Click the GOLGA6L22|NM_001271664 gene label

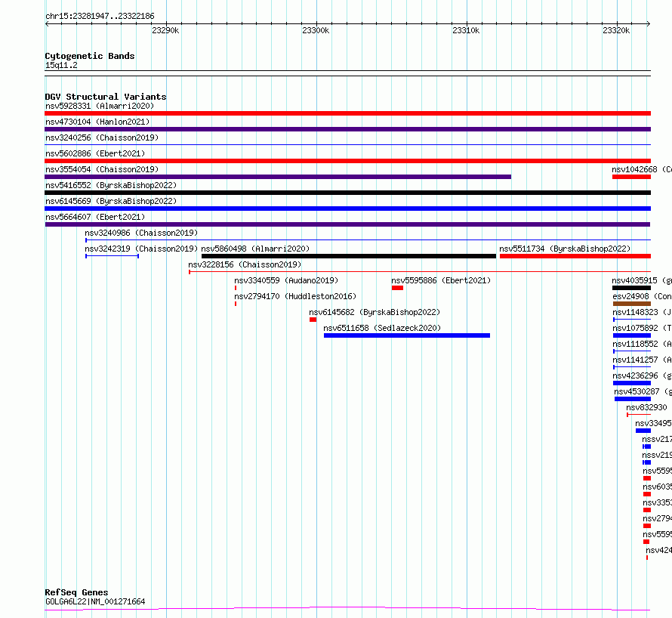click(x=95, y=601)
